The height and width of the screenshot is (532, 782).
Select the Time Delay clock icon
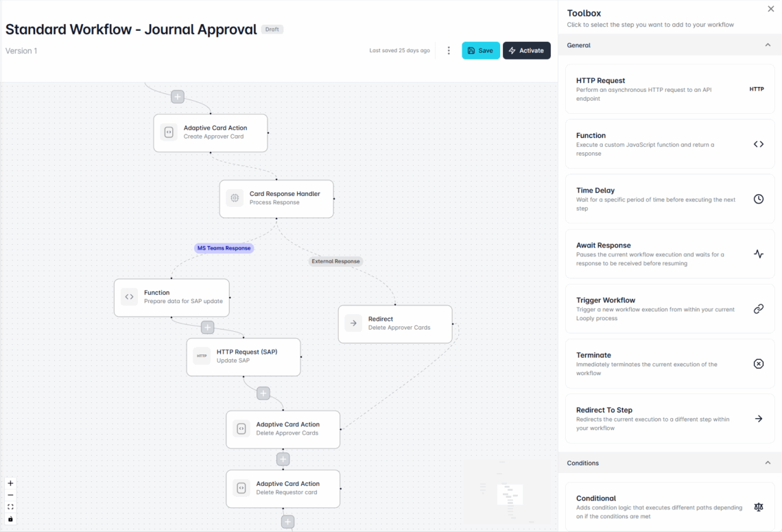(758, 199)
